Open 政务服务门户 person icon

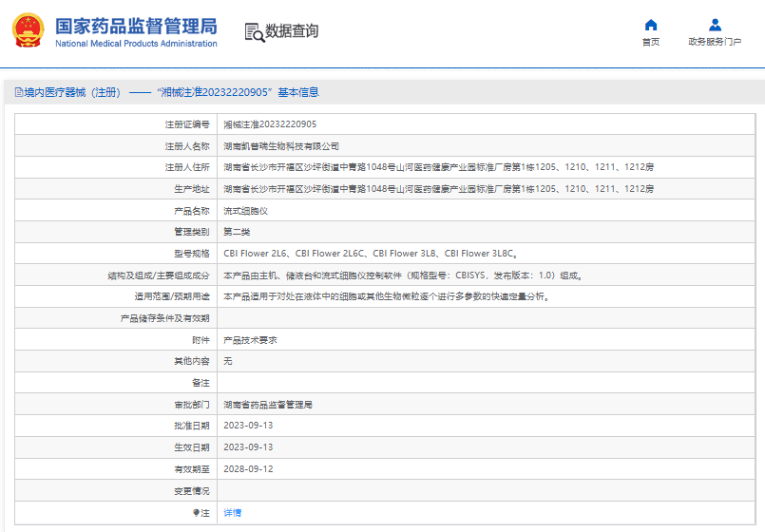(x=715, y=25)
